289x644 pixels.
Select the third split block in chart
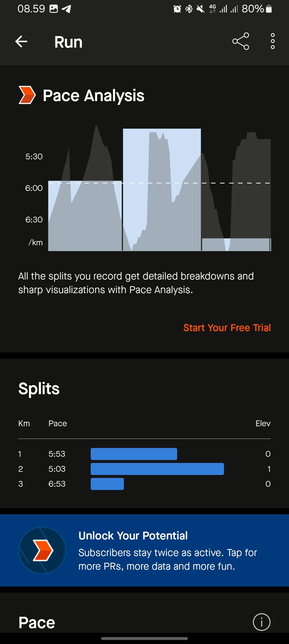pyautogui.click(x=236, y=244)
